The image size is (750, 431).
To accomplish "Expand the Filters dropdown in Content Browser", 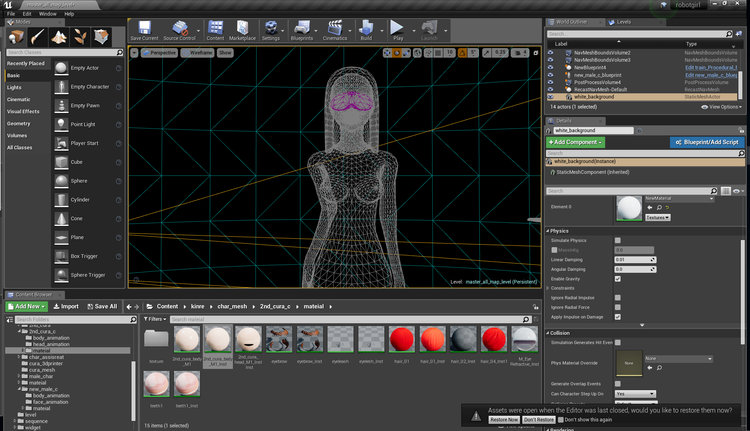I will tap(155, 319).
